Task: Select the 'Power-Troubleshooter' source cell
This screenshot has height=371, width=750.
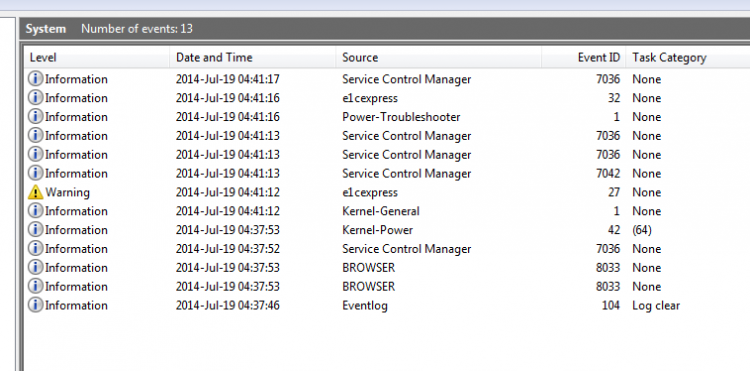Action: (x=401, y=117)
